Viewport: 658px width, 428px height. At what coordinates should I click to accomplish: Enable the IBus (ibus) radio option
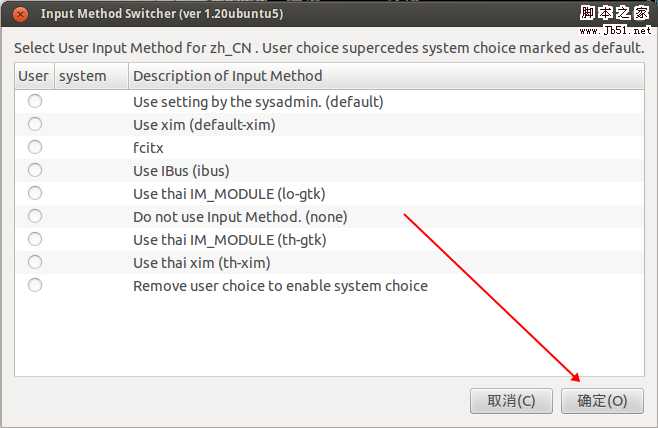pyautogui.click(x=35, y=170)
